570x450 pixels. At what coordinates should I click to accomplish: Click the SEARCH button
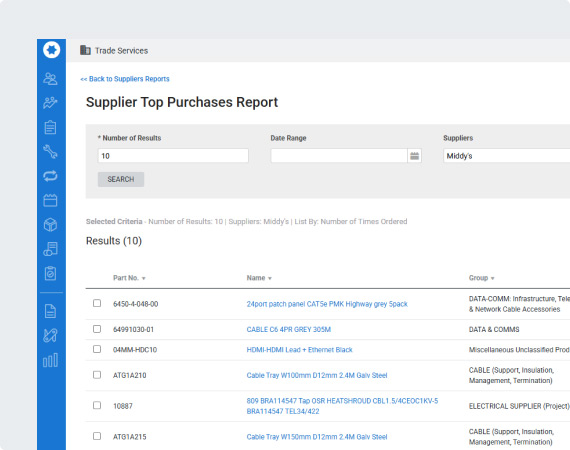[121, 179]
